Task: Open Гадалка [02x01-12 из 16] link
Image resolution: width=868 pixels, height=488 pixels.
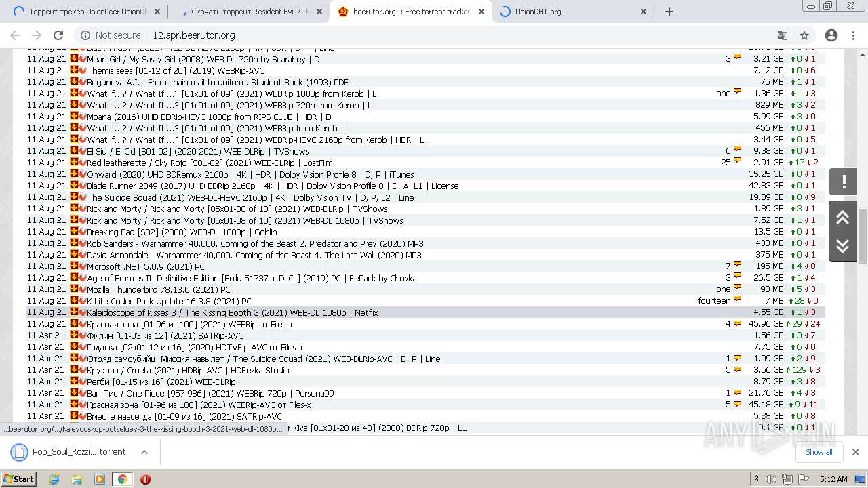Action: click(x=195, y=347)
